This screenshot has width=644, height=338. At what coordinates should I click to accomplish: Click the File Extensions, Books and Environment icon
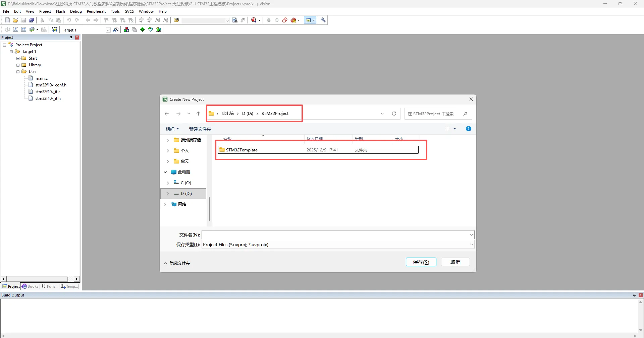[126, 29]
